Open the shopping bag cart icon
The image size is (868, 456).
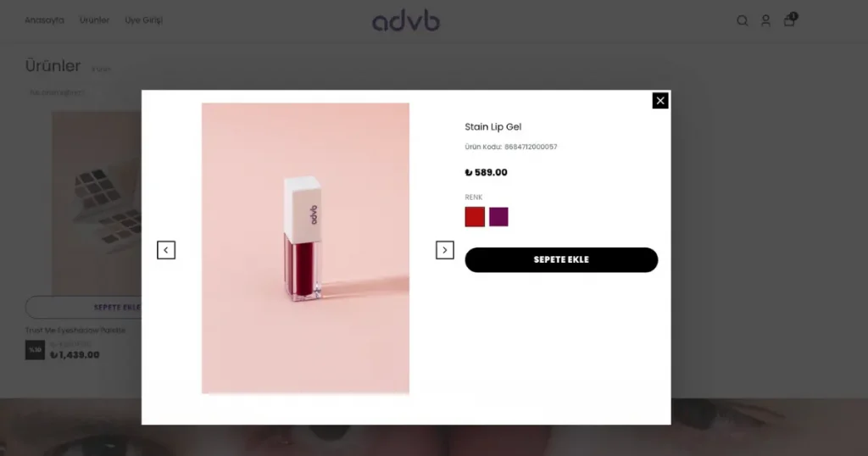tap(789, 21)
